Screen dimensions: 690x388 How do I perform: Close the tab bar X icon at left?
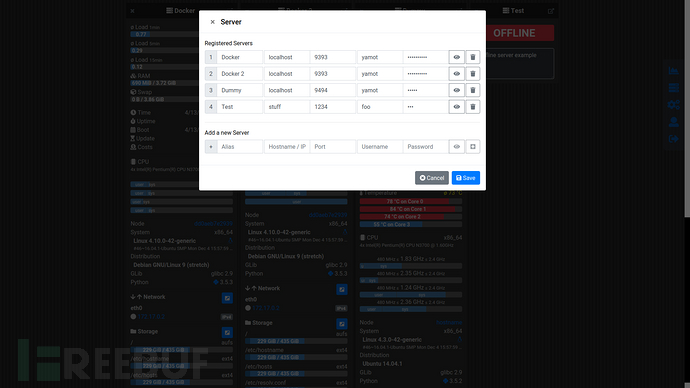(132, 11)
